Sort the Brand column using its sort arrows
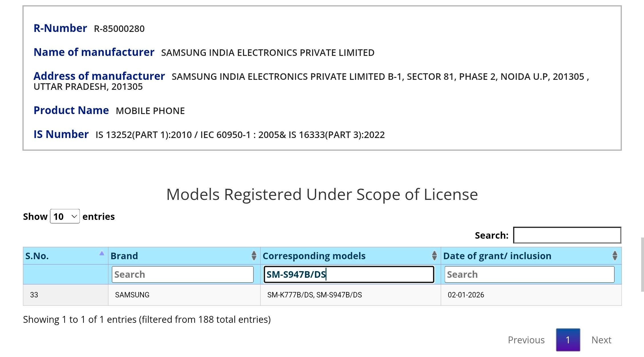644x357 pixels. click(x=253, y=256)
